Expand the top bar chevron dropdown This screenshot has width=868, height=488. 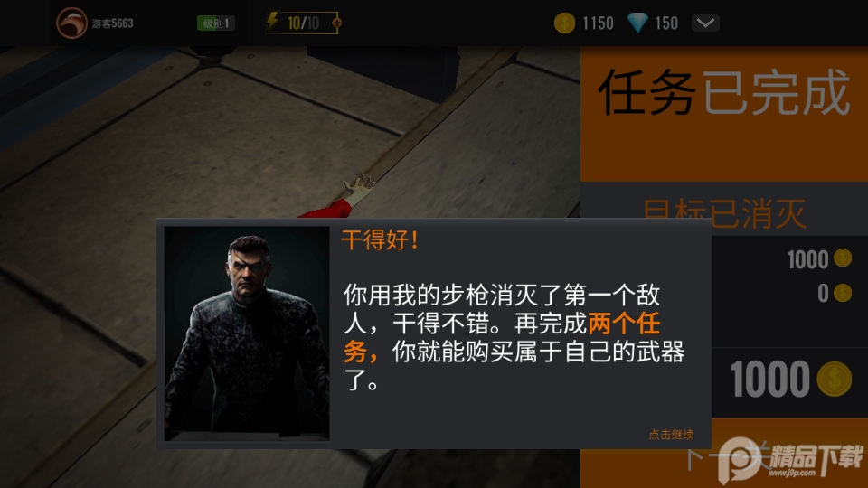click(705, 23)
